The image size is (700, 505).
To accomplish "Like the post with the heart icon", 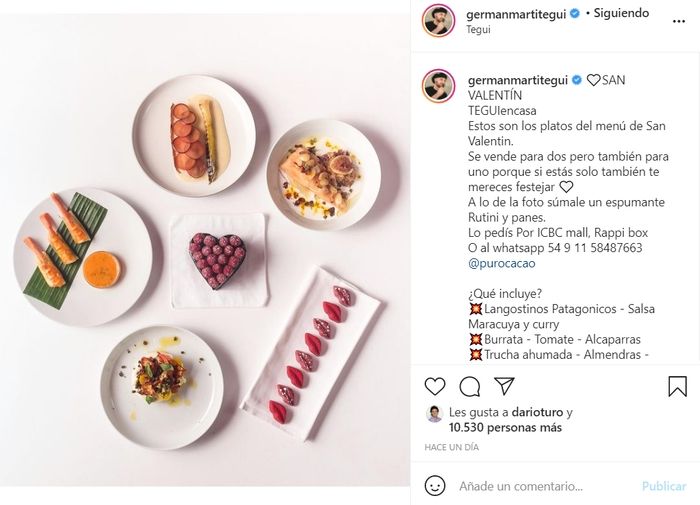I will pos(435,386).
